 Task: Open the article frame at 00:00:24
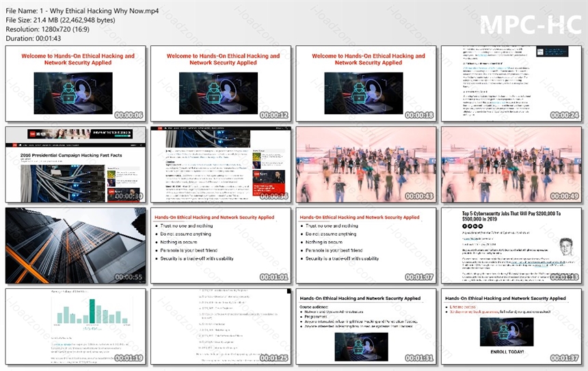click(511, 83)
